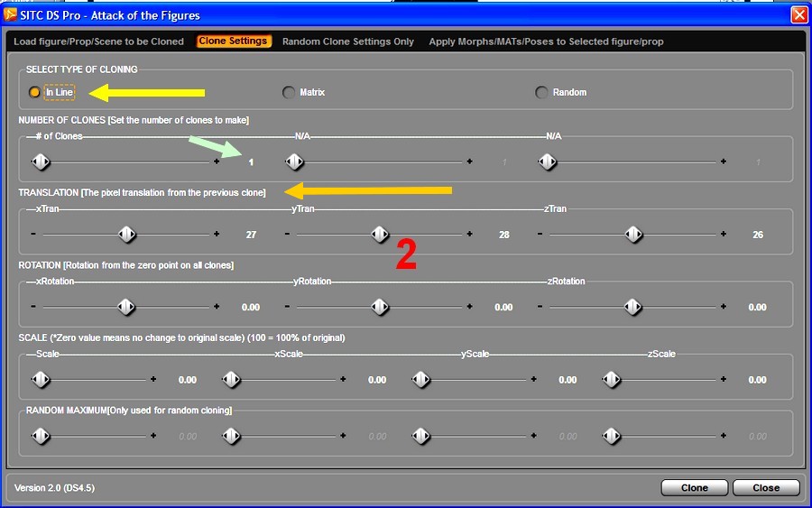Select the In Line cloning radio button
Screen dimensions: 812x508
coord(34,92)
